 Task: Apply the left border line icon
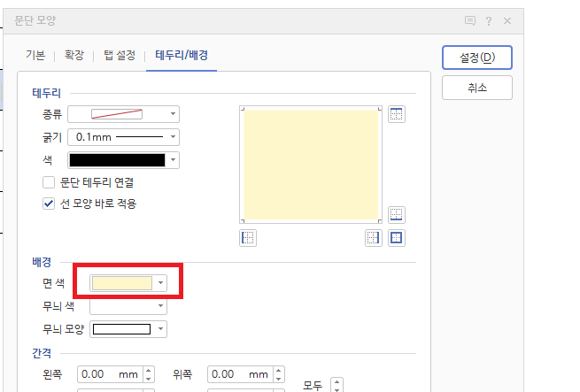coord(248,237)
